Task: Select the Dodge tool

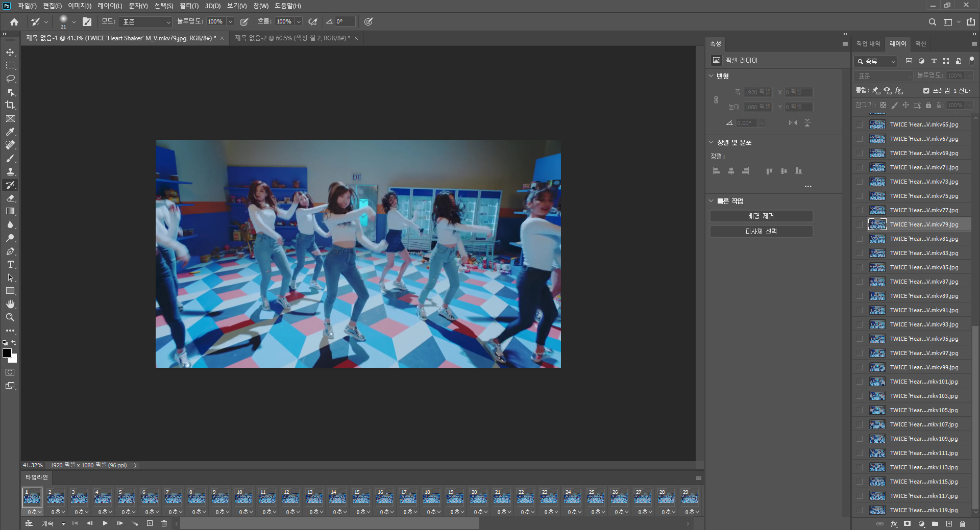Action: coord(10,238)
